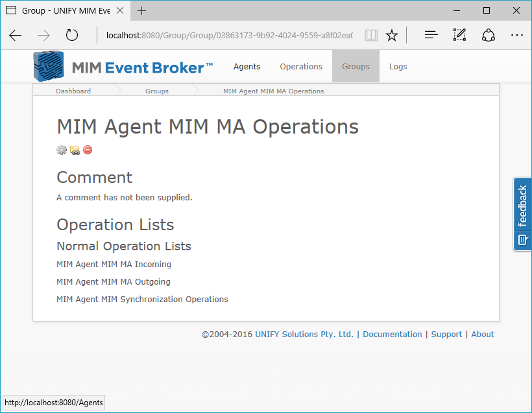The width and height of the screenshot is (532, 413).
Task: Close the Group - UNIFY MIM tab
Action: pyautogui.click(x=120, y=10)
